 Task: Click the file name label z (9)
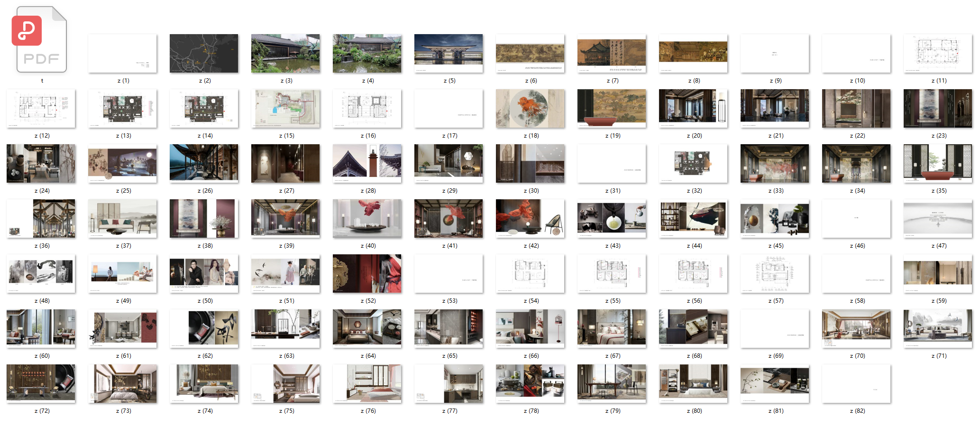[776, 81]
